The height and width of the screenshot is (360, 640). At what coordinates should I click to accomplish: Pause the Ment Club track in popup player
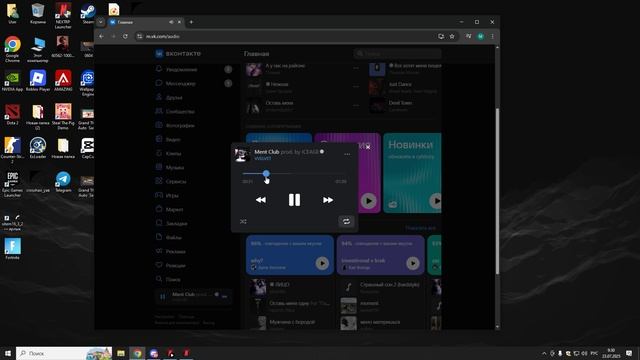tap(294, 200)
